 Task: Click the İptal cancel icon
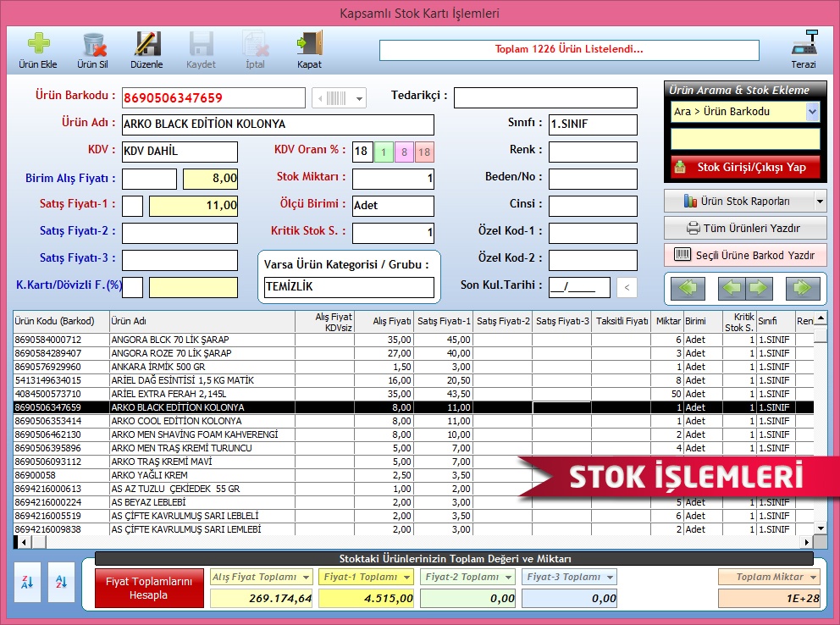(x=255, y=44)
